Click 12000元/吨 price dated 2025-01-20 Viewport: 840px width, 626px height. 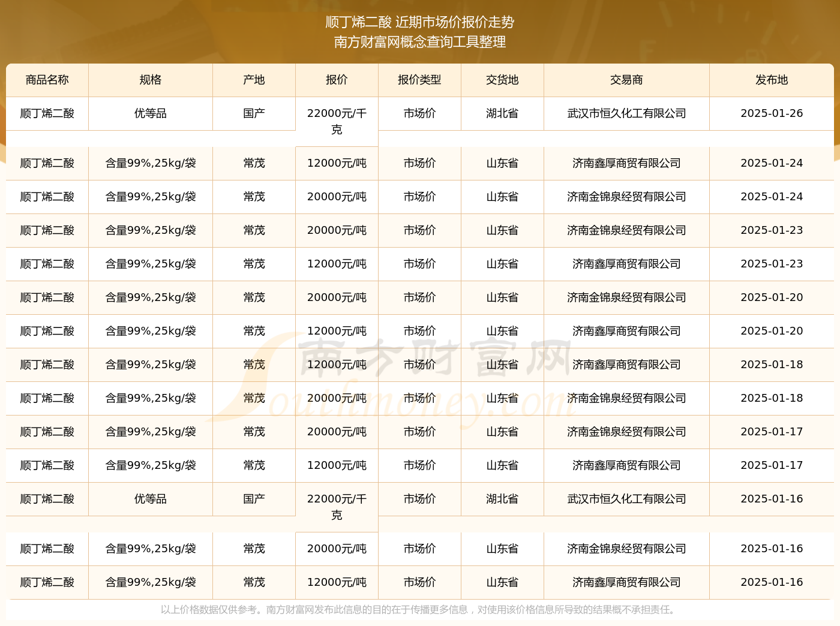[337, 331]
